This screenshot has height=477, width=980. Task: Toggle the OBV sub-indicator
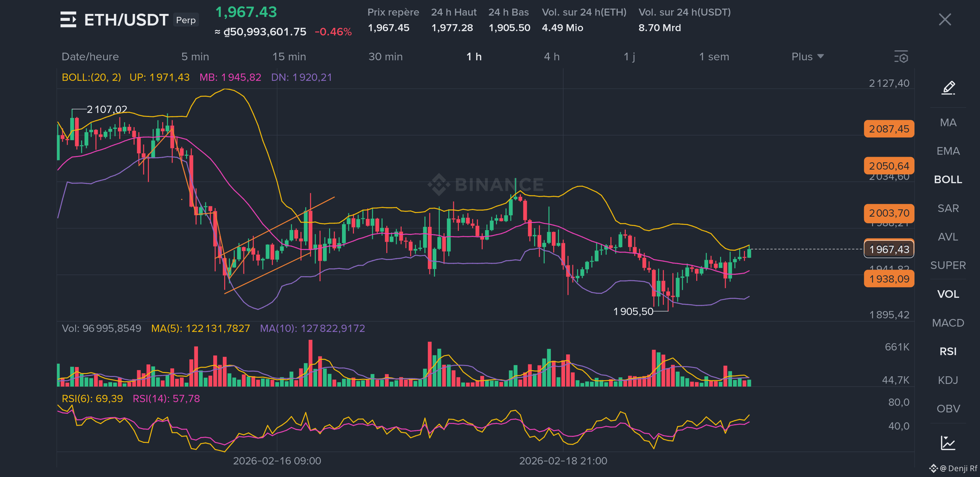click(948, 409)
